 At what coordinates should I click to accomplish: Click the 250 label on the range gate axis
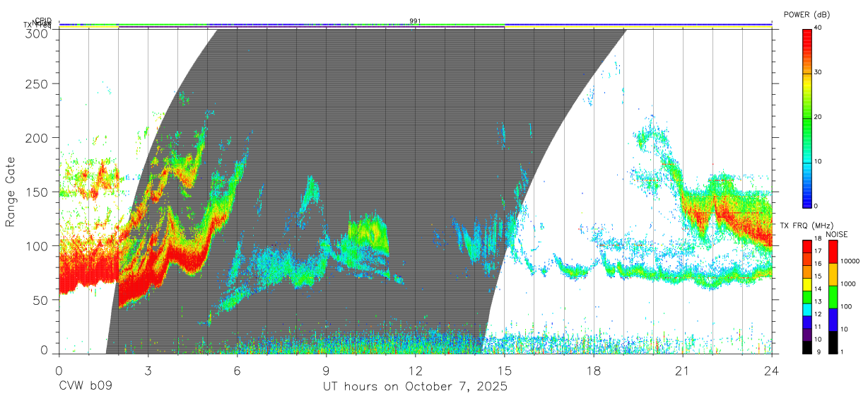click(38, 84)
